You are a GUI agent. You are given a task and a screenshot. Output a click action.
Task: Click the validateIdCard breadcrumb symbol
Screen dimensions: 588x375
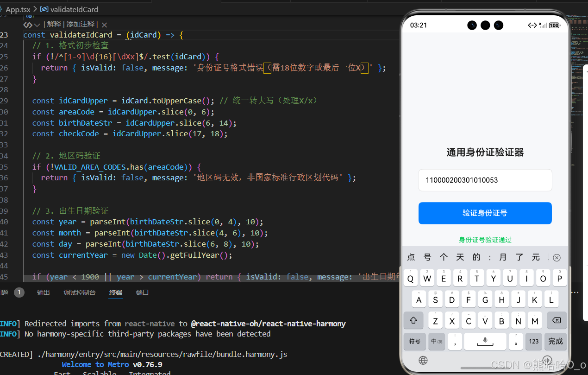click(x=69, y=9)
